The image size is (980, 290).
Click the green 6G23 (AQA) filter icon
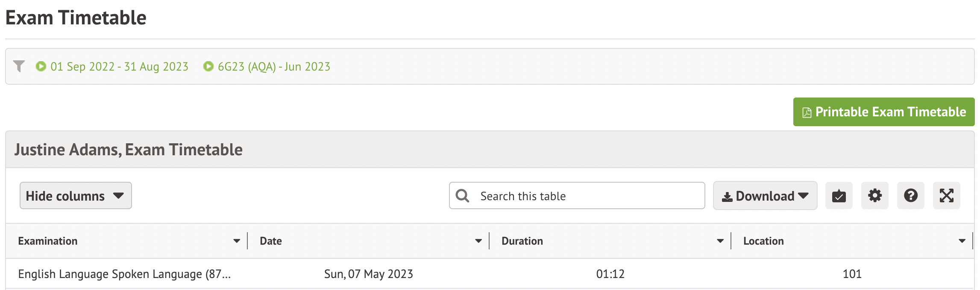pos(208,66)
